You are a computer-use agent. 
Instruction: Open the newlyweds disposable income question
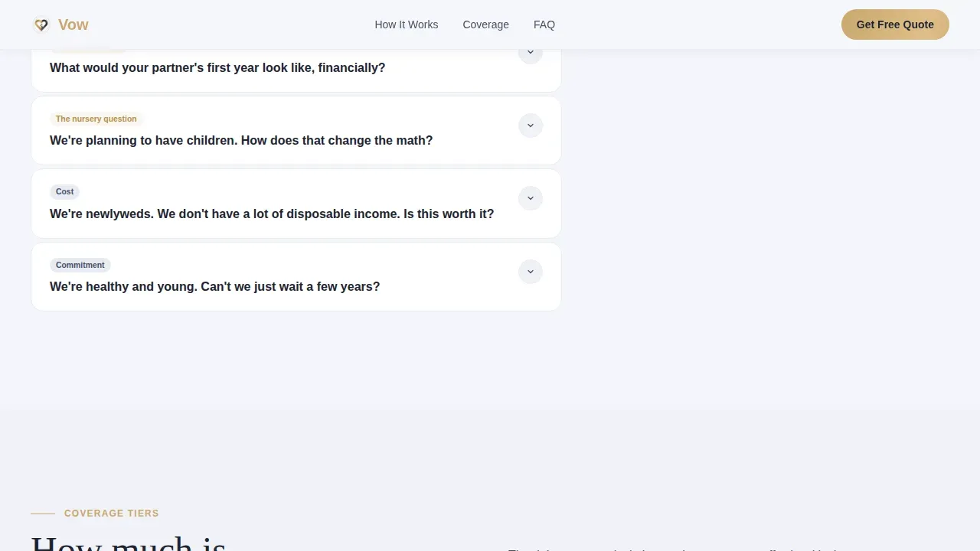272,214
